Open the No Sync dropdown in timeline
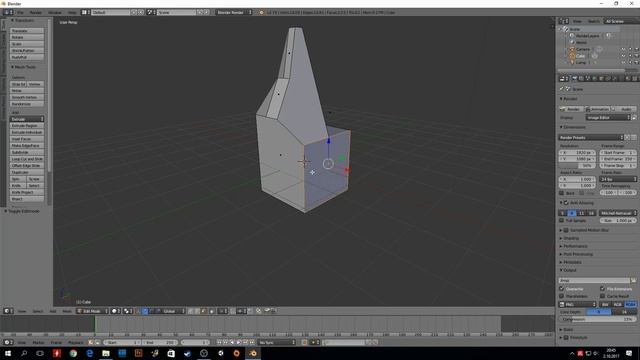This screenshot has height=360, width=640. click(x=277, y=342)
